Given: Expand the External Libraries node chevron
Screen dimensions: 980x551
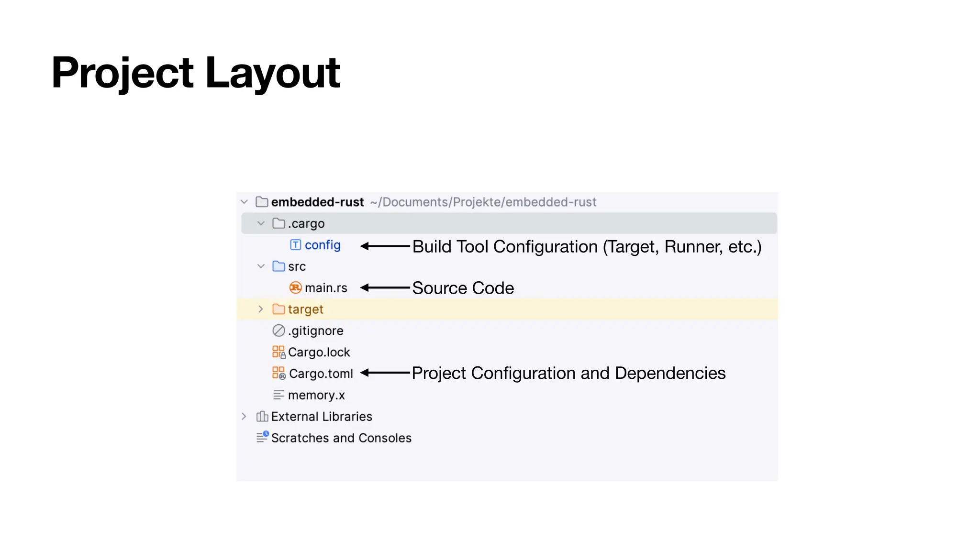Looking at the screenshot, I should [x=244, y=416].
